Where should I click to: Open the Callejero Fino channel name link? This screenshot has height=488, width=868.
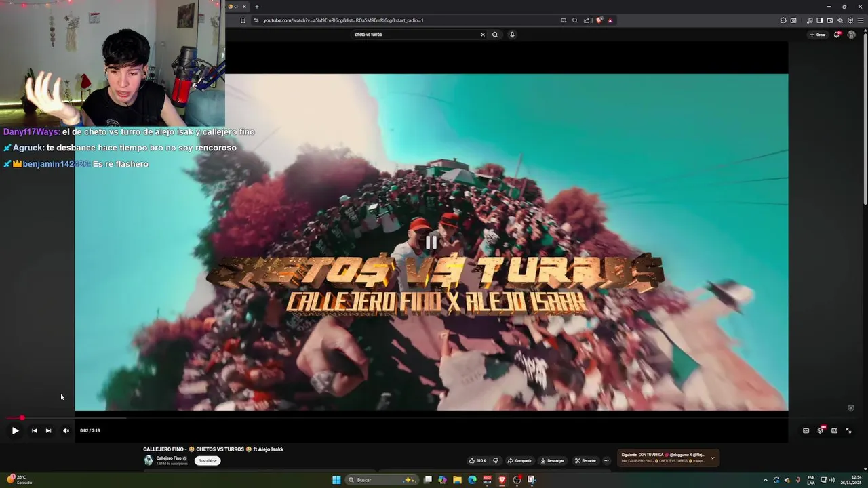point(169,457)
